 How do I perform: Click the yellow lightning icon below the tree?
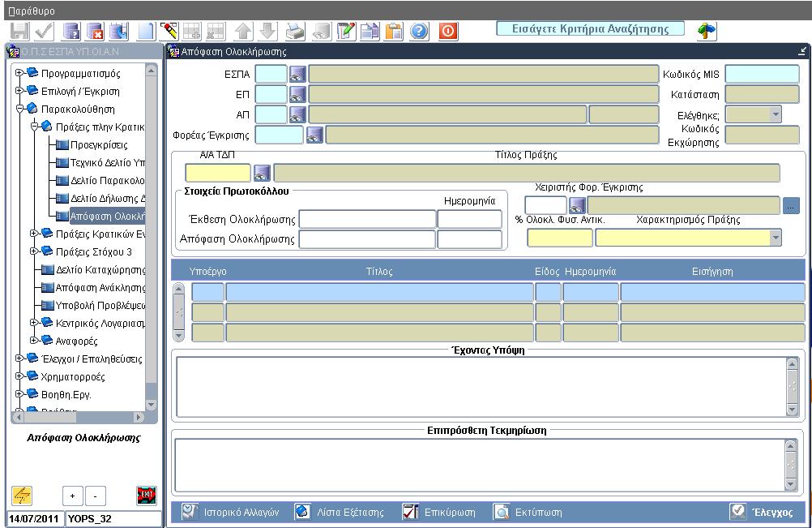point(22,496)
